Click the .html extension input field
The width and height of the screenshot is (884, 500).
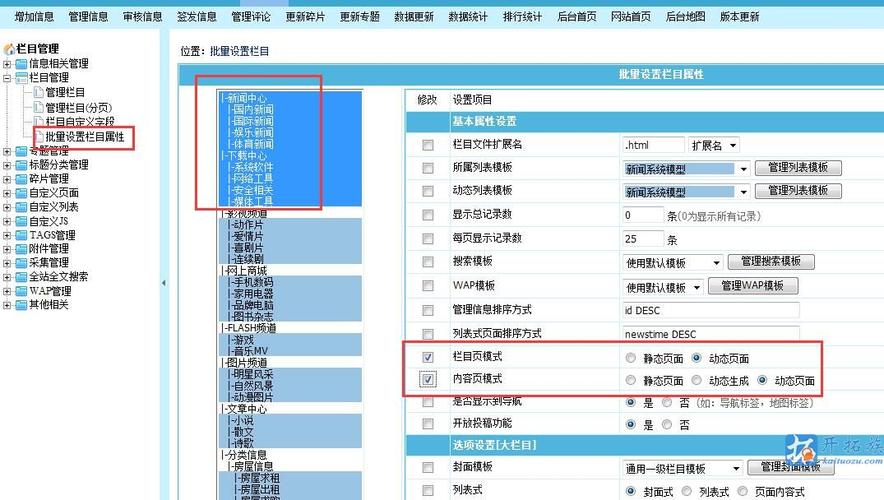[x=653, y=145]
